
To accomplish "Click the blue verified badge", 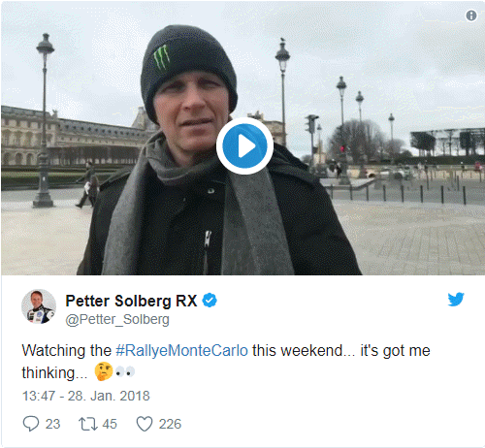I will coord(210,301).
